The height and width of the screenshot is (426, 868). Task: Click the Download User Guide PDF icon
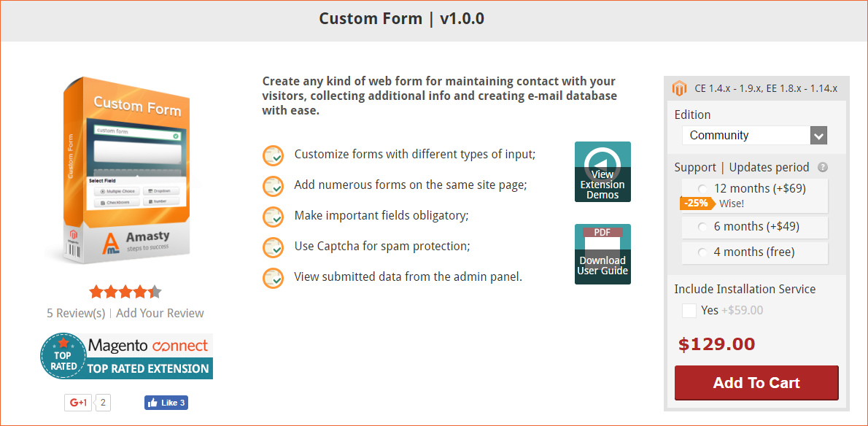pos(602,254)
